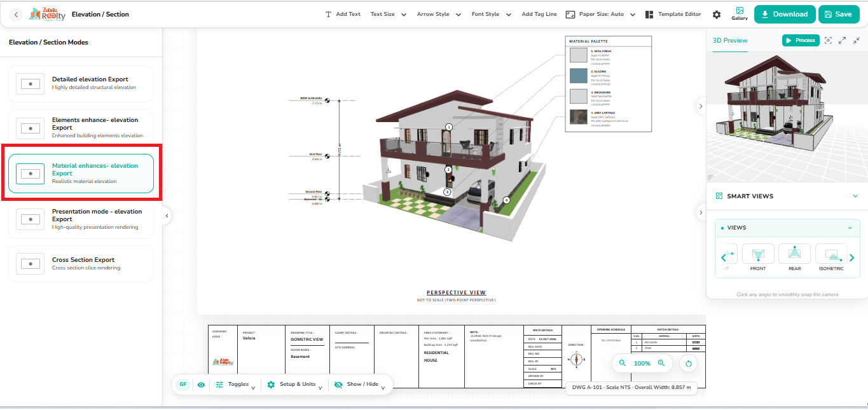
Task: Select the ISOMETRIC view
Action: [x=831, y=257]
